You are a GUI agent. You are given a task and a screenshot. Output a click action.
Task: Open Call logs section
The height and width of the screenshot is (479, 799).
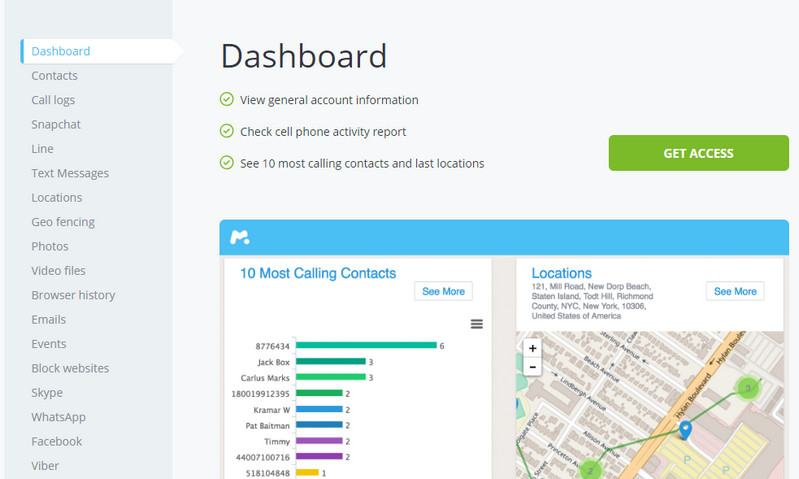53,100
